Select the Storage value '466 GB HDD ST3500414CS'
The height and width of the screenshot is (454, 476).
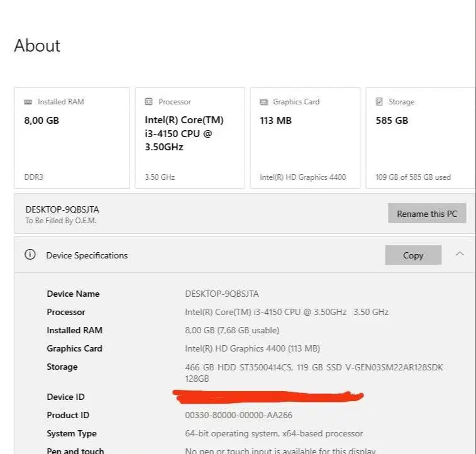click(x=238, y=367)
